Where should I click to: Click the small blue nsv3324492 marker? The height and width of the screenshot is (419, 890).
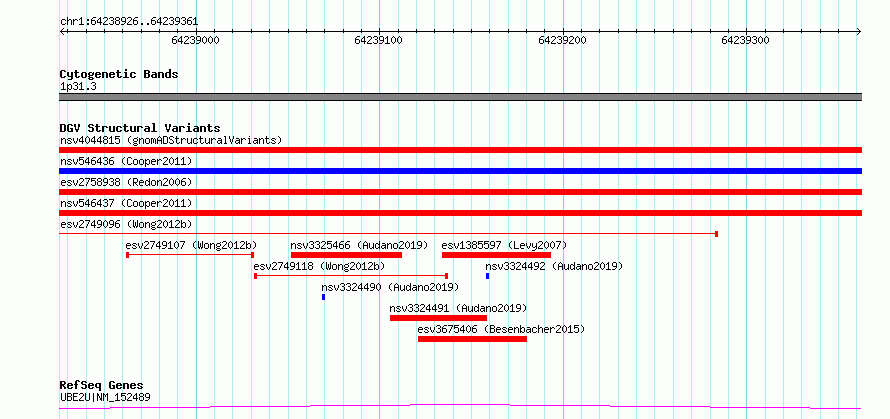click(x=488, y=276)
